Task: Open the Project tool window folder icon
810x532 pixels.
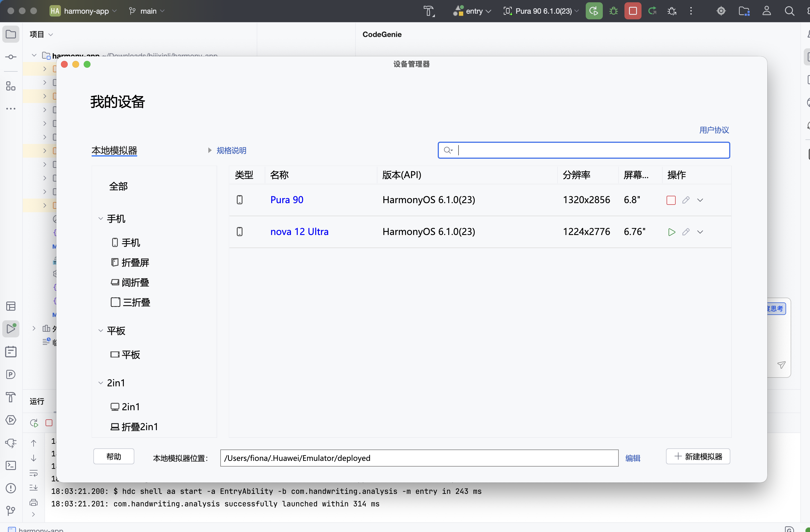Action: (x=11, y=34)
